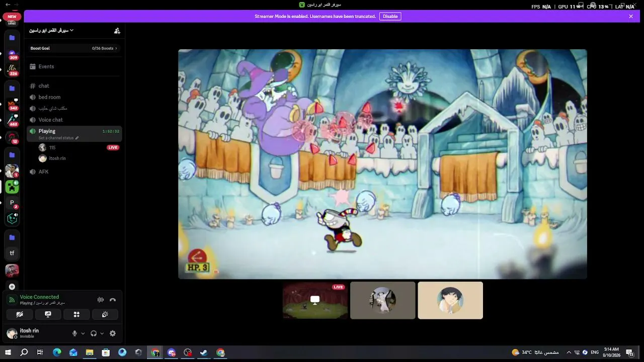
Task: Open Steam from the taskbar
Action: (x=204, y=352)
